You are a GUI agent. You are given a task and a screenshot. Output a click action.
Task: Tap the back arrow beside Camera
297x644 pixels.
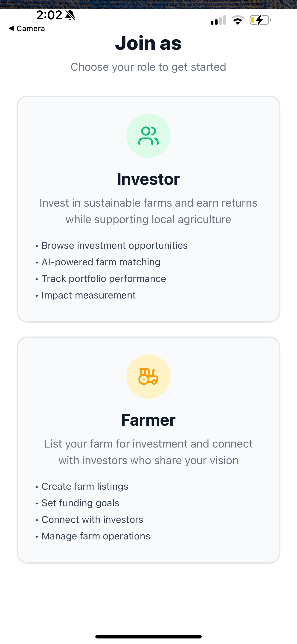tap(11, 29)
